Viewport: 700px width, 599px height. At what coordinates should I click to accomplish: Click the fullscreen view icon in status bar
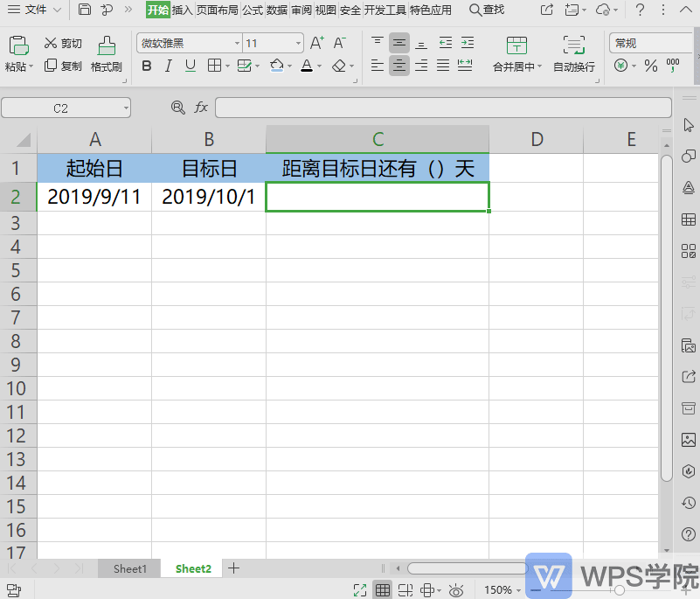[x=360, y=590]
